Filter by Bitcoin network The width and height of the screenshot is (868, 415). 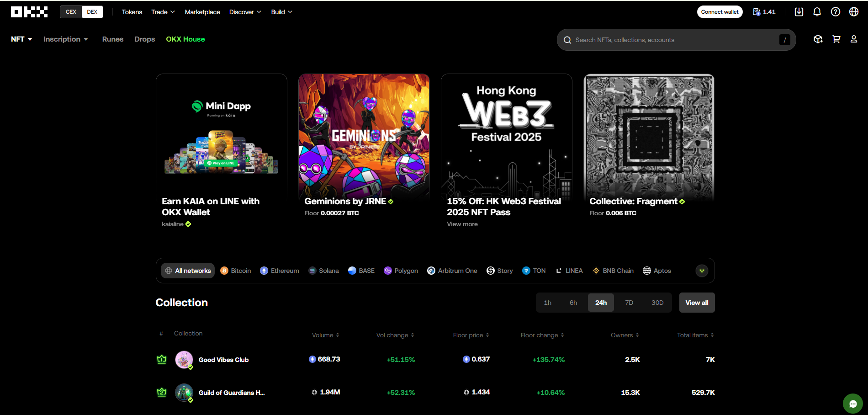coord(236,271)
